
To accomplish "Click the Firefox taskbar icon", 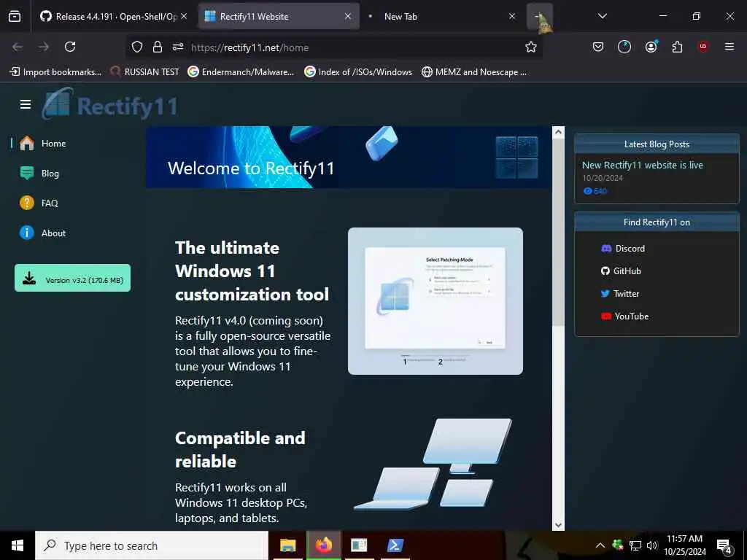I will (323, 545).
